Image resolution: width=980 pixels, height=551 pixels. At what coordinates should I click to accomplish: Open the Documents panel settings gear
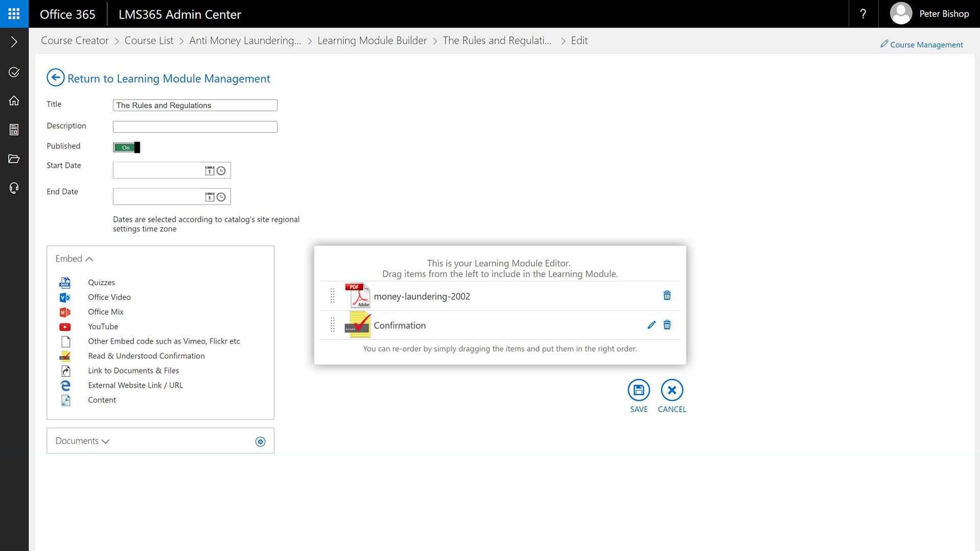pos(260,441)
